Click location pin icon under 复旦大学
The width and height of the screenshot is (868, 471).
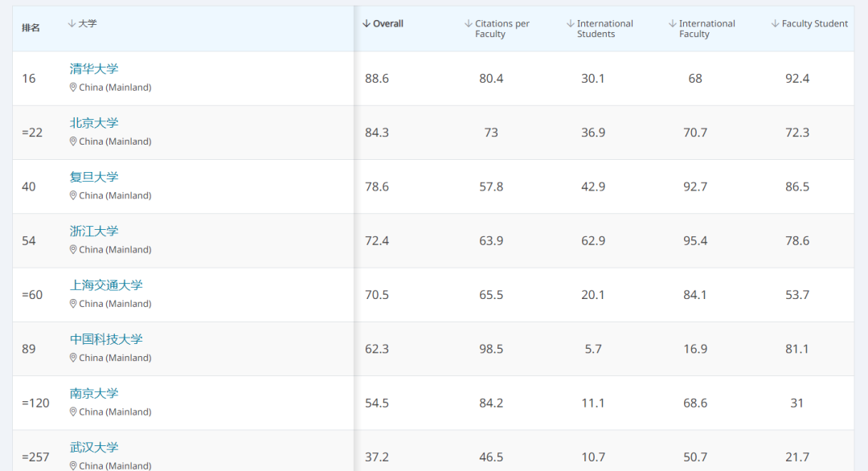(73, 195)
